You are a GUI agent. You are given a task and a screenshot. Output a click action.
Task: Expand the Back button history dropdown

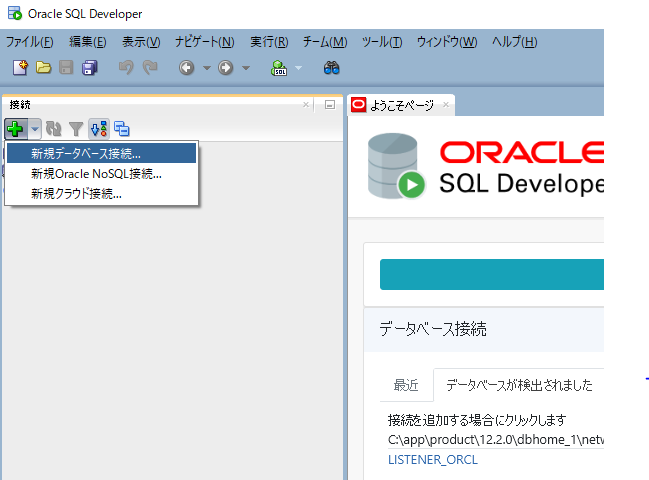click(207, 68)
